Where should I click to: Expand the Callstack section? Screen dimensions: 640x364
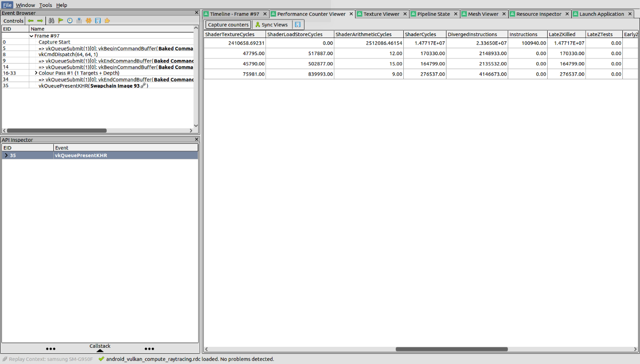(100, 348)
